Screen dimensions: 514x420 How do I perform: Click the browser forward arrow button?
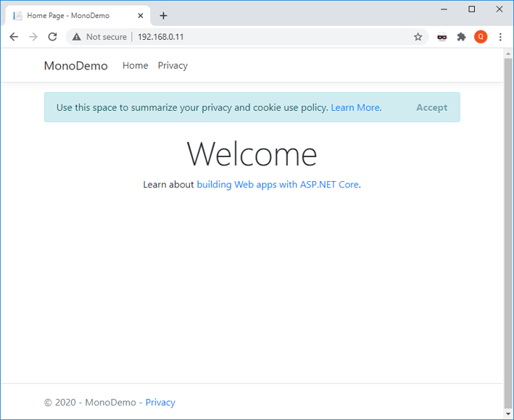pos(33,37)
